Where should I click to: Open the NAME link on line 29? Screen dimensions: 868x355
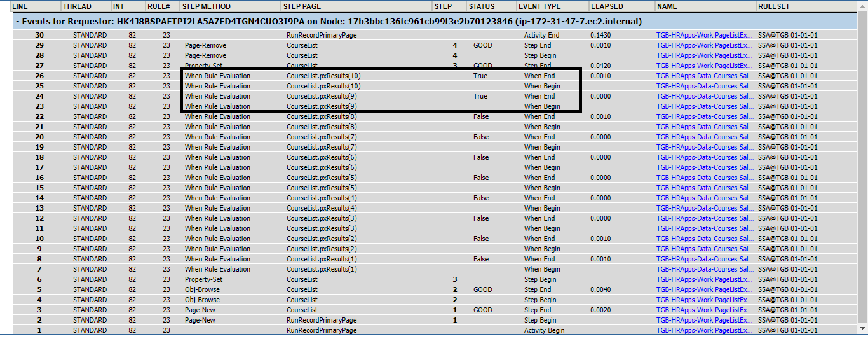click(704, 45)
